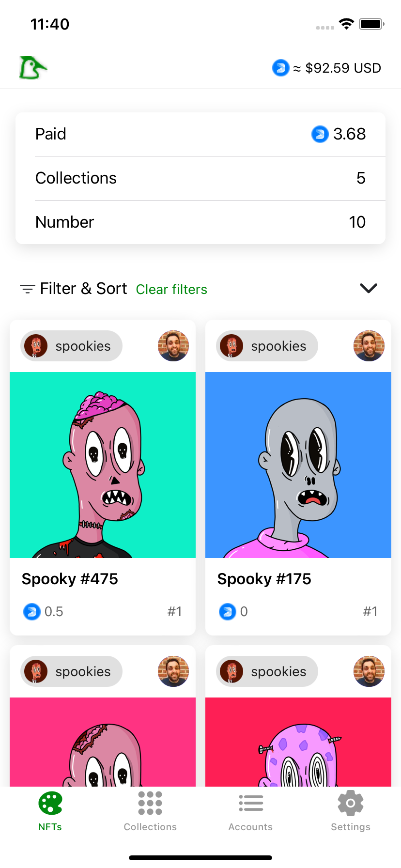This screenshot has height=868, width=401.
Task: Tap owner avatar on Spooky #475 card
Action: point(173,346)
